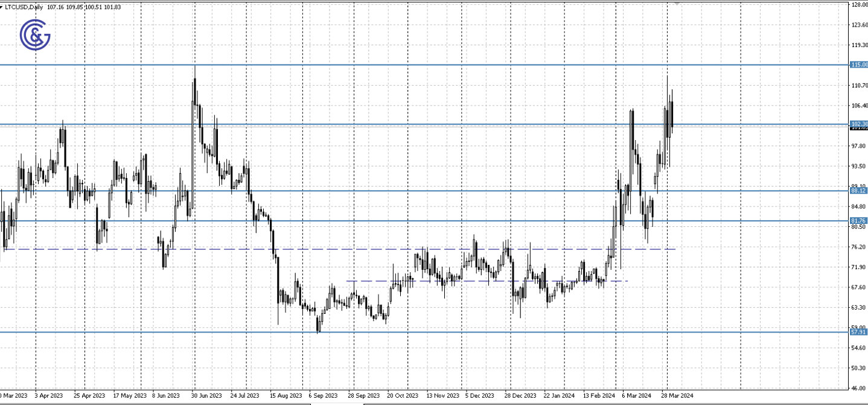The width and height of the screenshot is (868, 405).
Task: Click the 15 Aug 2023 date label
Action: 286,396
